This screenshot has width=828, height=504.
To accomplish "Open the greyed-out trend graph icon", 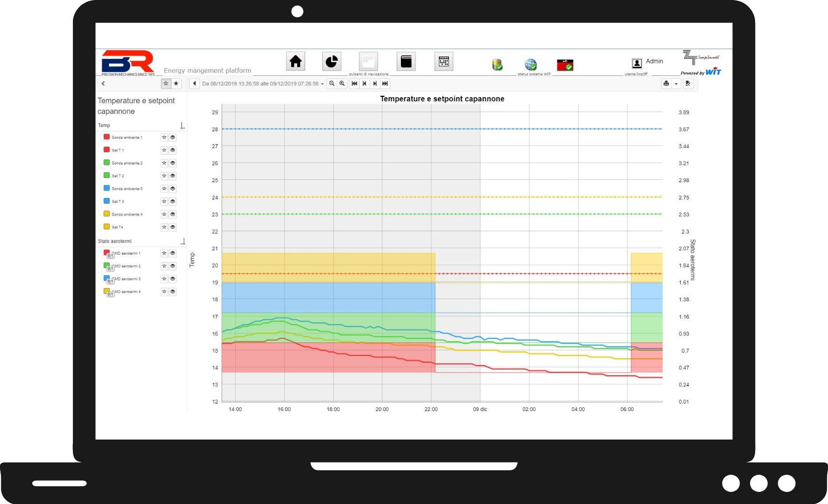I will [368, 61].
